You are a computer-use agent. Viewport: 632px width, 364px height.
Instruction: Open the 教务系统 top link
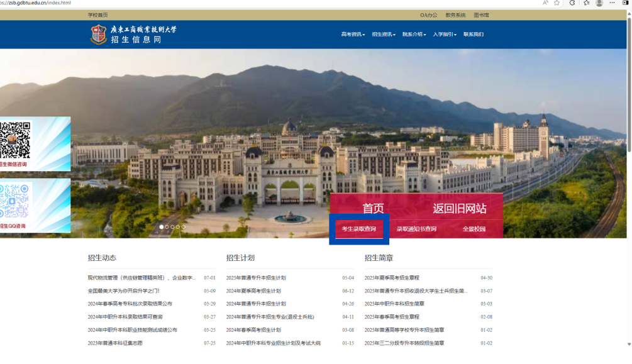(455, 15)
